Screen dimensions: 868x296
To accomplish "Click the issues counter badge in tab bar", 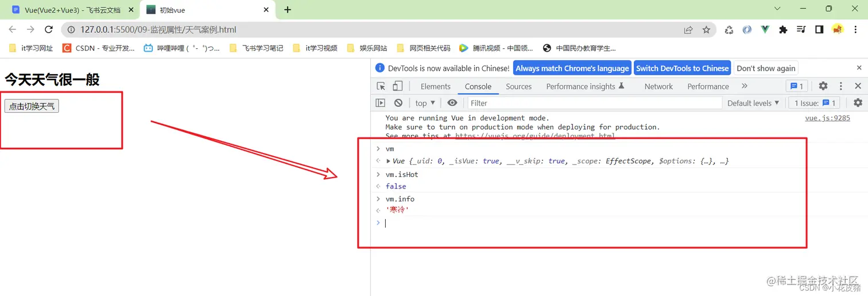I will 797,86.
